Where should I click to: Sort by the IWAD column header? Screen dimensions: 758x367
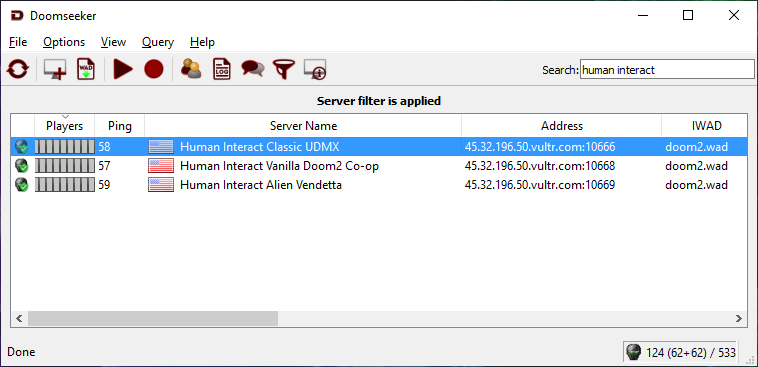tap(706, 126)
